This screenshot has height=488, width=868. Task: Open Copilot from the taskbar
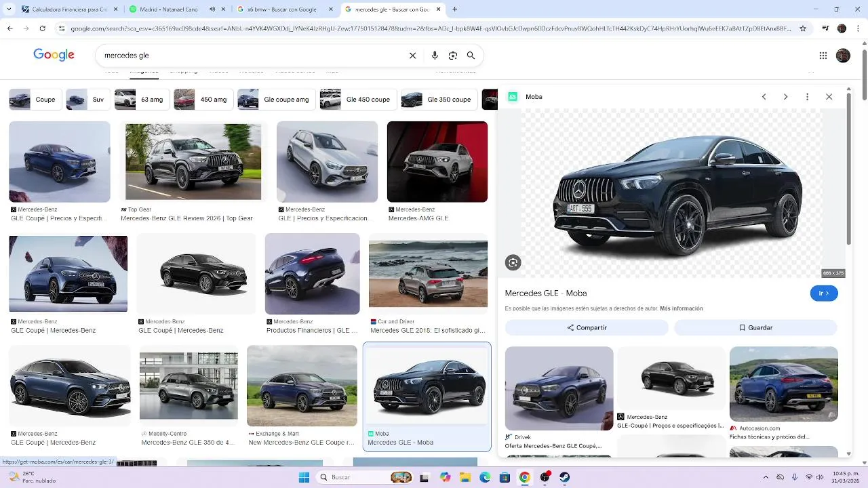(x=445, y=477)
